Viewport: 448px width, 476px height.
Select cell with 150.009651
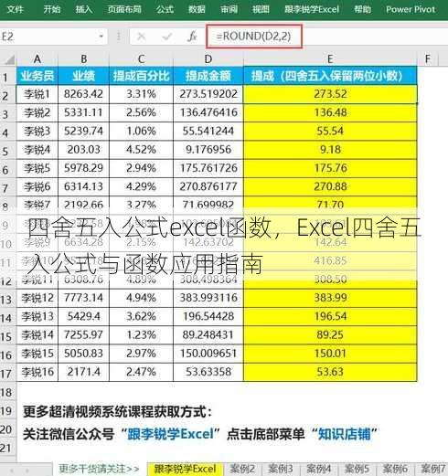(x=208, y=354)
